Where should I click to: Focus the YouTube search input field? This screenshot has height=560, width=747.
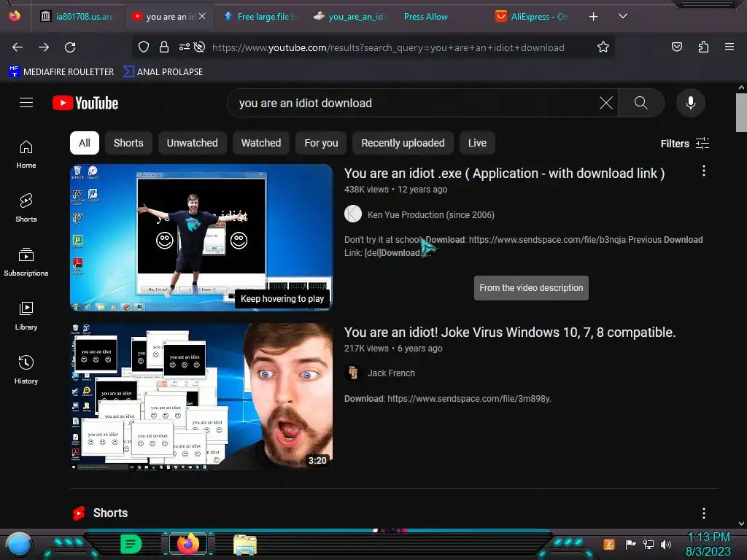click(414, 103)
